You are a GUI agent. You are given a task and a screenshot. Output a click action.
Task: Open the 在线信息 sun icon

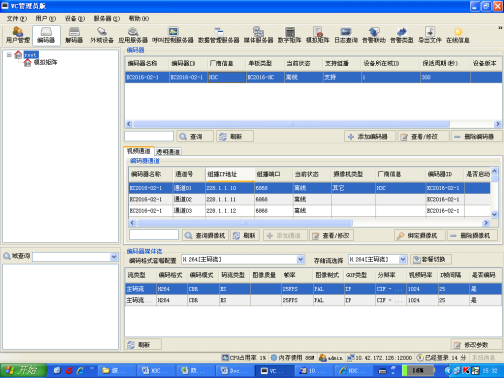point(458,35)
